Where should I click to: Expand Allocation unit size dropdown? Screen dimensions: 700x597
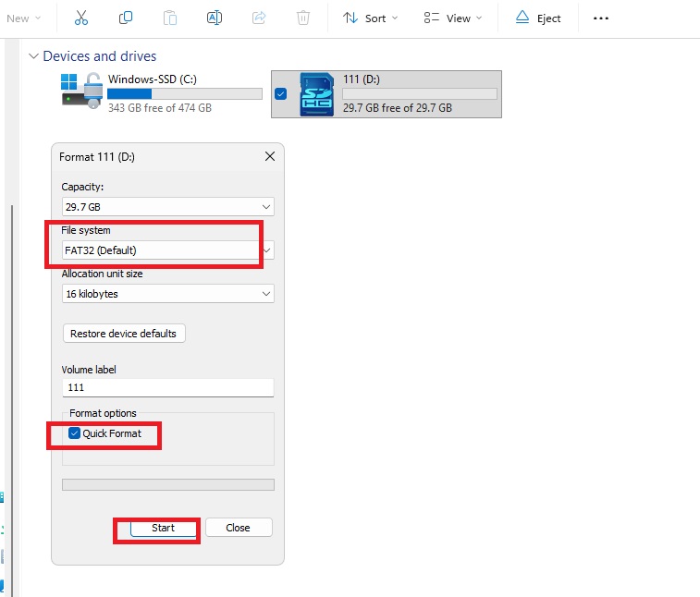click(167, 294)
